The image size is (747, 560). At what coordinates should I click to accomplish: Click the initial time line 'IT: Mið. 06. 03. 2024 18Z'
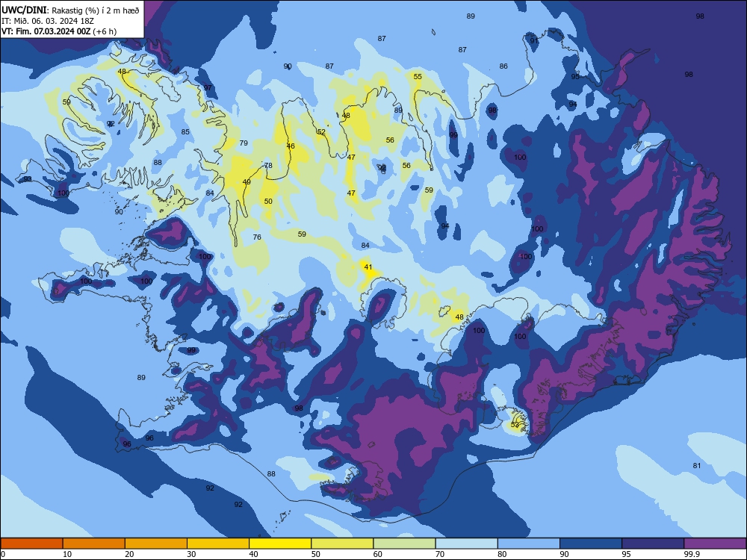pos(48,21)
